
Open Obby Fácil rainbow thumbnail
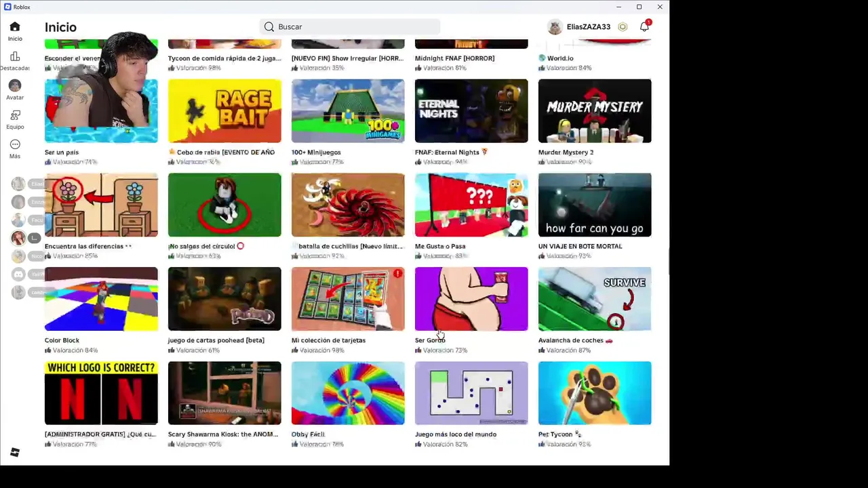pyautogui.click(x=348, y=393)
